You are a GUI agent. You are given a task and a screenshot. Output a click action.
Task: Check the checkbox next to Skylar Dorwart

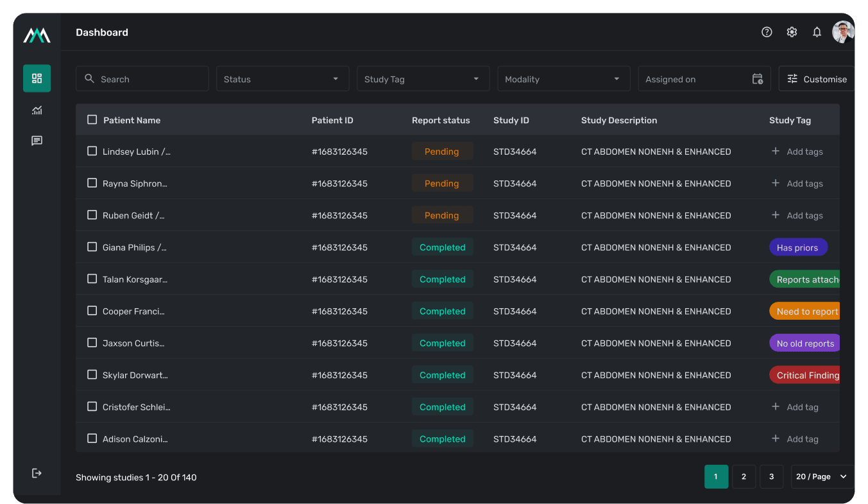[92, 374]
